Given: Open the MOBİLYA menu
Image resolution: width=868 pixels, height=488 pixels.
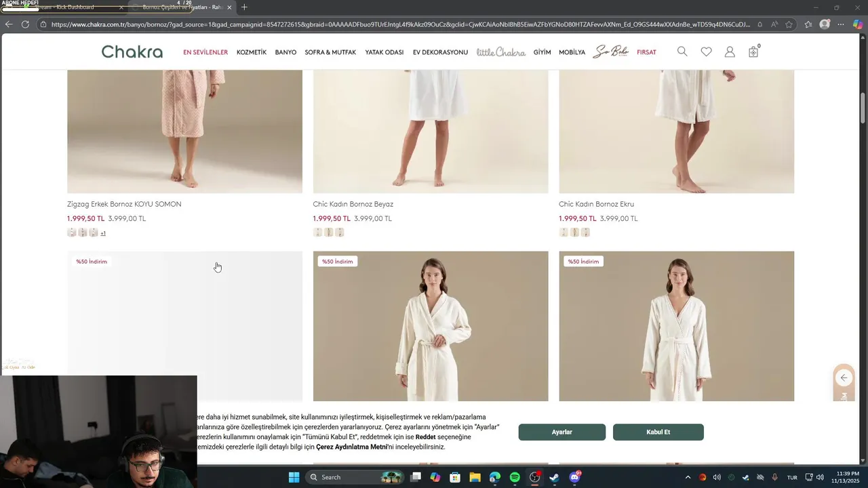Looking at the screenshot, I should tap(572, 52).
